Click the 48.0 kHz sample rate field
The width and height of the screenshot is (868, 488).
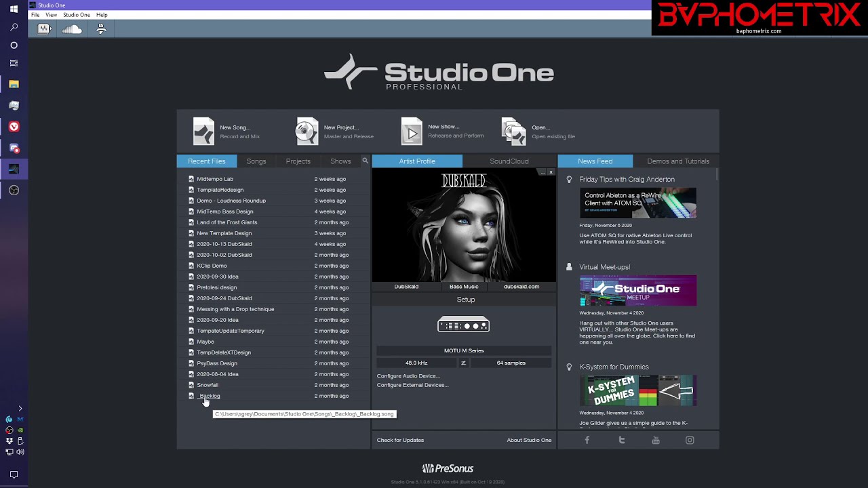pos(416,363)
